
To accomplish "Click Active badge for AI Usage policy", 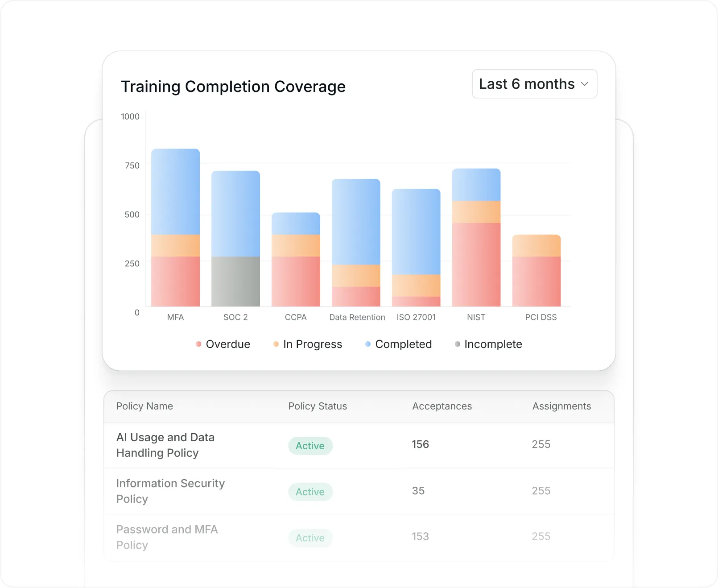I will pyautogui.click(x=310, y=446).
